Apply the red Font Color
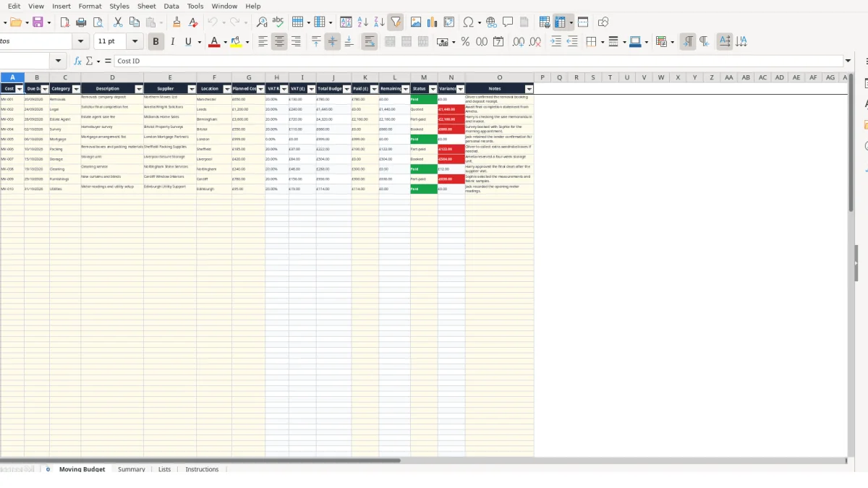The image size is (868, 488). [x=213, y=42]
